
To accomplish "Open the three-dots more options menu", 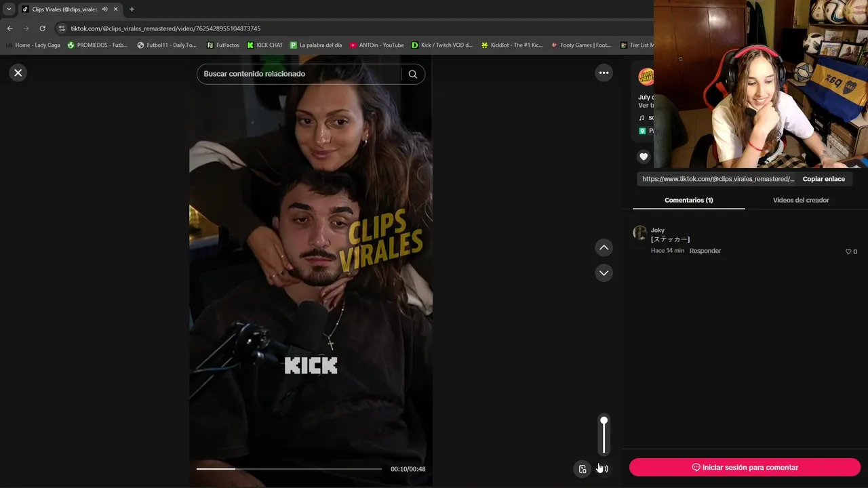I will click(604, 73).
